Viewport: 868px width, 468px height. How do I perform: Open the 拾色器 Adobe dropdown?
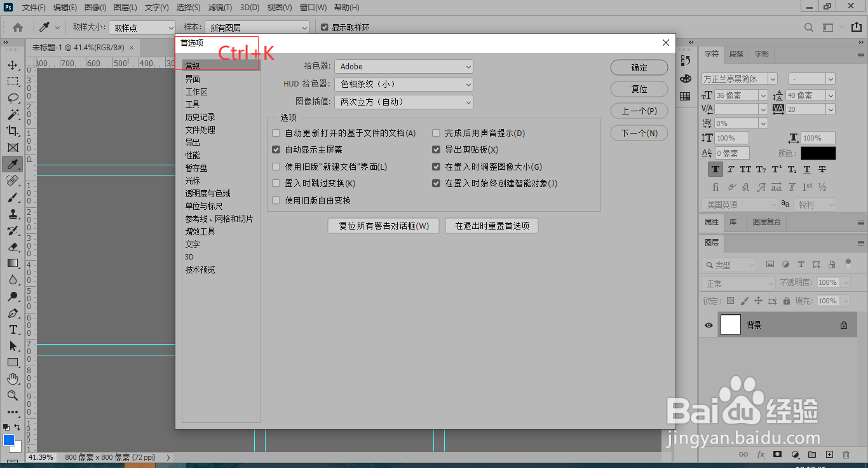coord(404,66)
